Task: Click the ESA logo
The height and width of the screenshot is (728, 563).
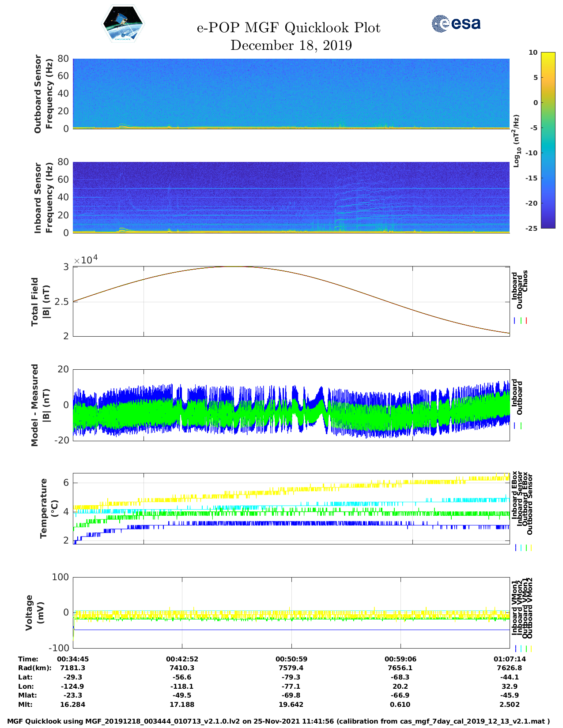Action: click(456, 23)
